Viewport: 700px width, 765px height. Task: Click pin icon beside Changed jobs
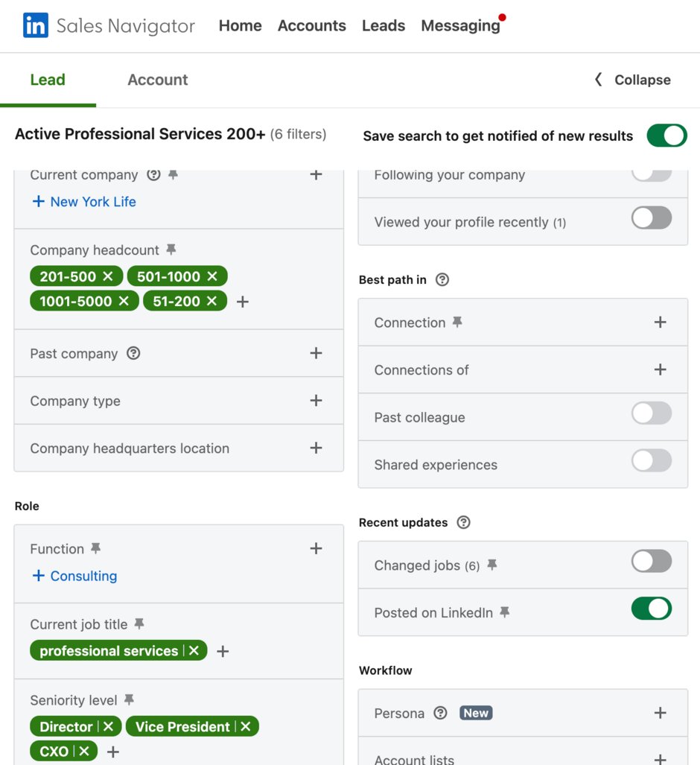(492, 565)
